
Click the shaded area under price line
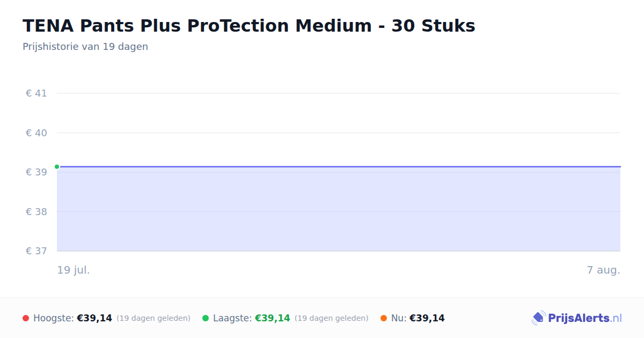click(x=339, y=209)
